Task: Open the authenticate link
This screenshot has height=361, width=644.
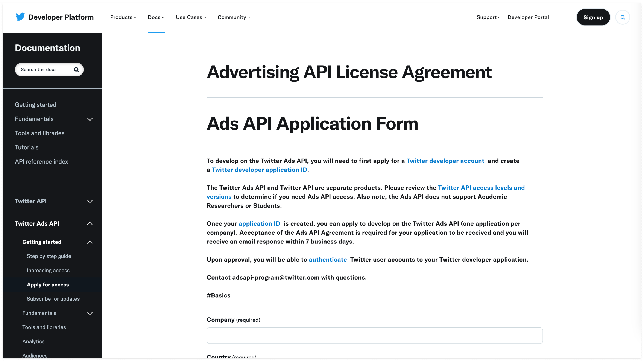Action: click(328, 259)
